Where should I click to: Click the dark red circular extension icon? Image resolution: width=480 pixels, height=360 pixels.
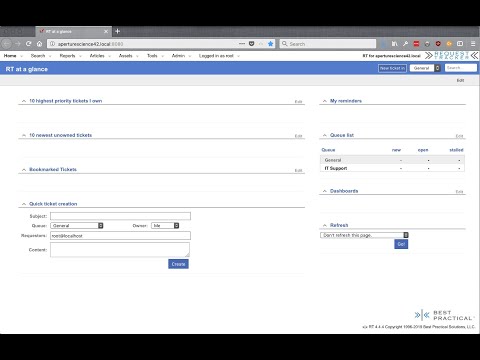[438, 44]
